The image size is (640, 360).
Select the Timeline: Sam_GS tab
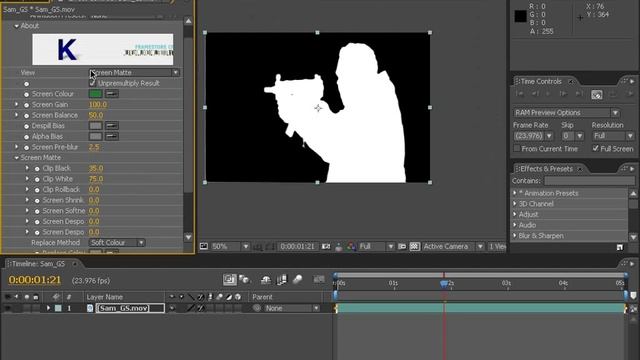point(38,264)
